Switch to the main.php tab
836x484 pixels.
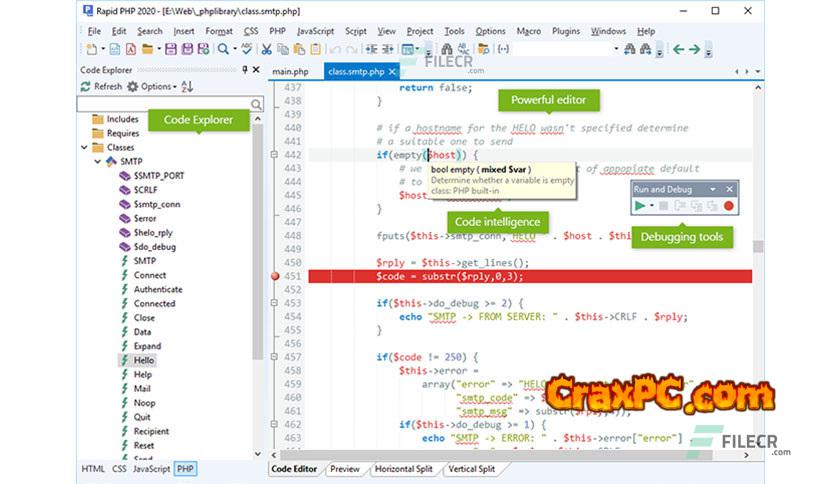pos(292,71)
